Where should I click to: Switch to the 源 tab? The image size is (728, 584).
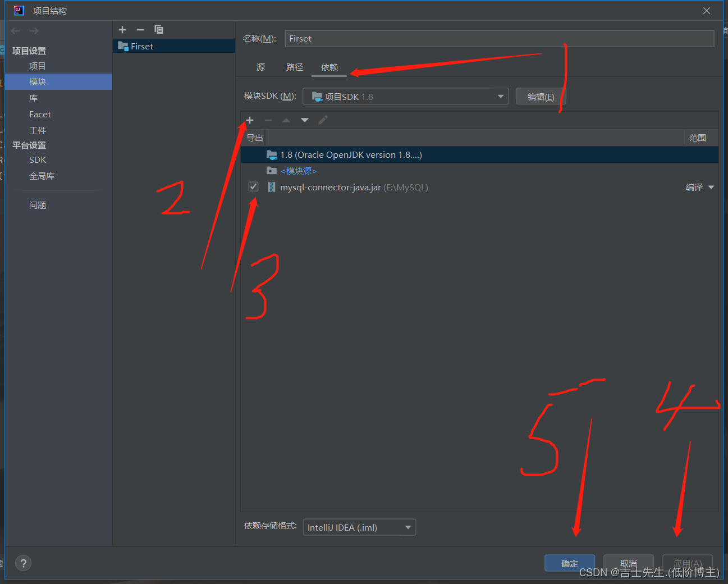(x=261, y=67)
